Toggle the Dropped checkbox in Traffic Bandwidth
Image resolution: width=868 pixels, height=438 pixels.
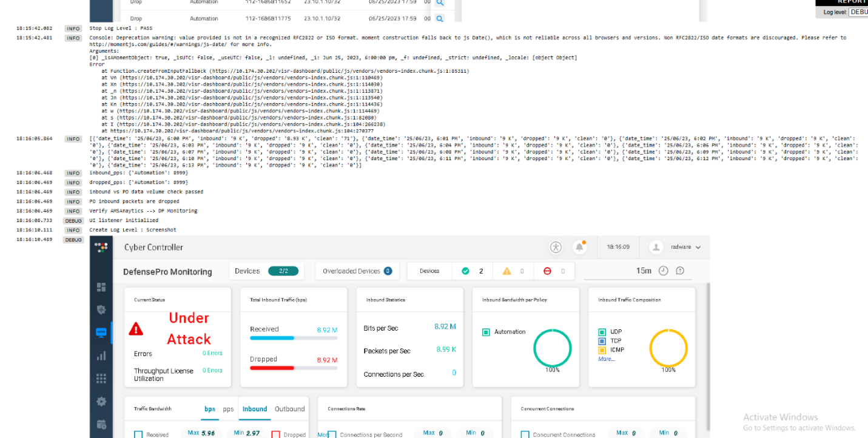click(x=275, y=434)
